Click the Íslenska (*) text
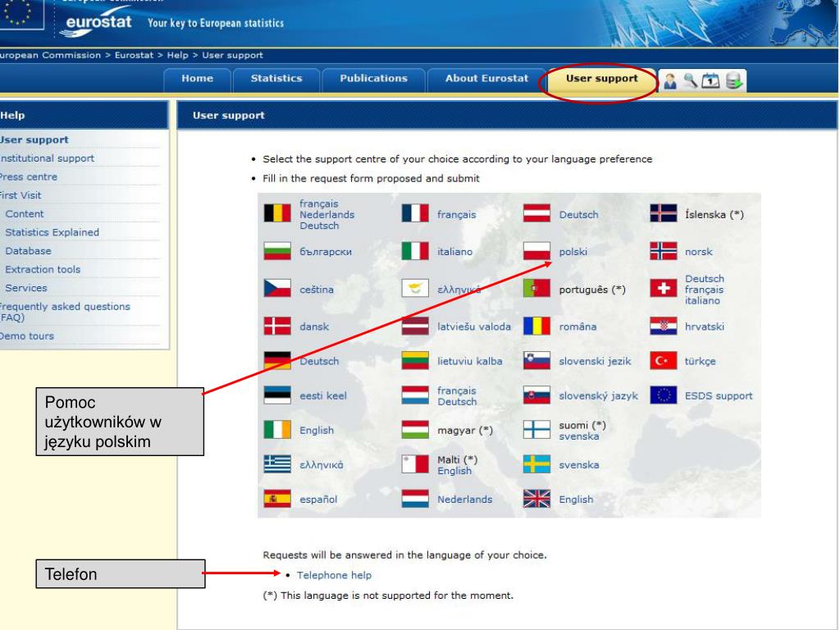Viewport: 840px width, 630px height. pos(714,214)
